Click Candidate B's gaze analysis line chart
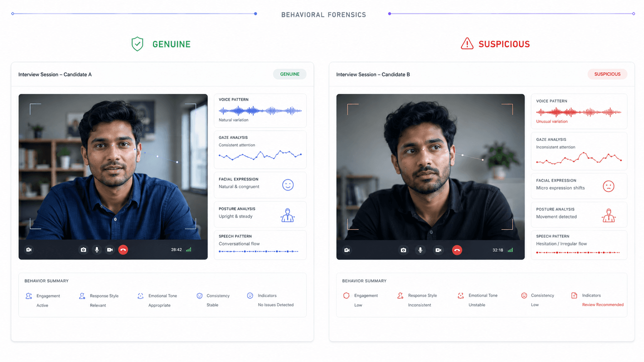This screenshot has width=644, height=362. point(579,158)
